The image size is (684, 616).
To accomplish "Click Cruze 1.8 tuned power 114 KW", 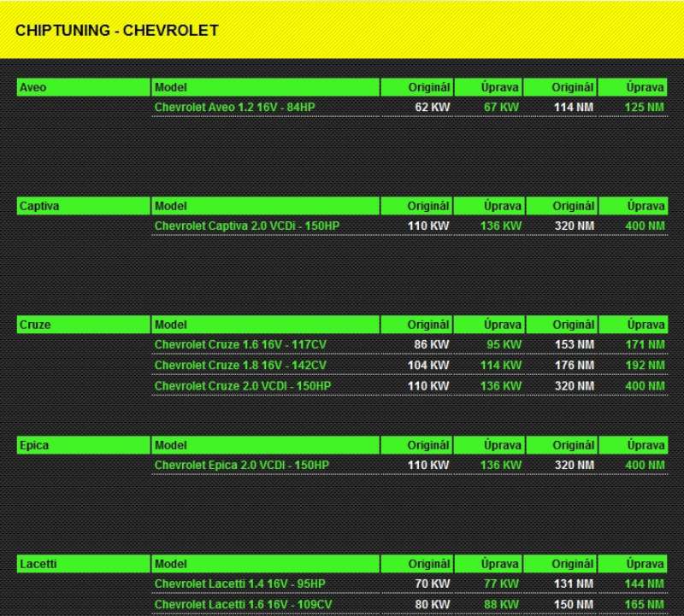I will click(501, 365).
